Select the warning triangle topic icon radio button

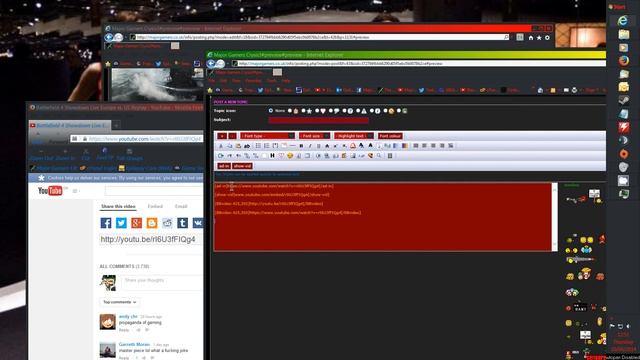(358, 111)
